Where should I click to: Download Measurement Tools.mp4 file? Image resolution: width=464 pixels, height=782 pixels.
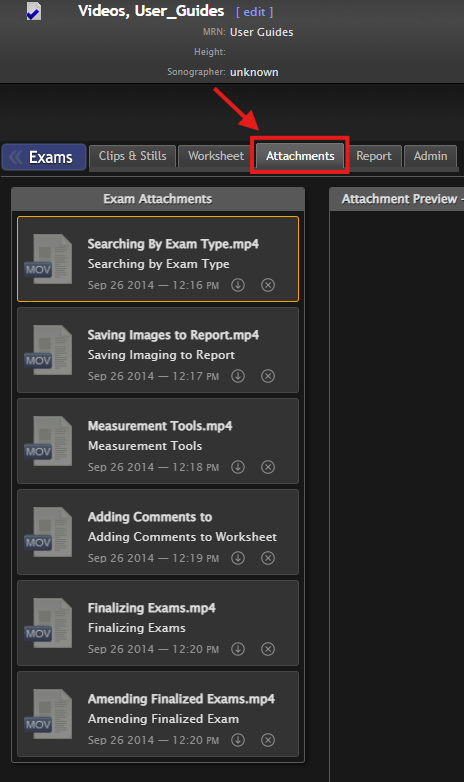[238, 467]
